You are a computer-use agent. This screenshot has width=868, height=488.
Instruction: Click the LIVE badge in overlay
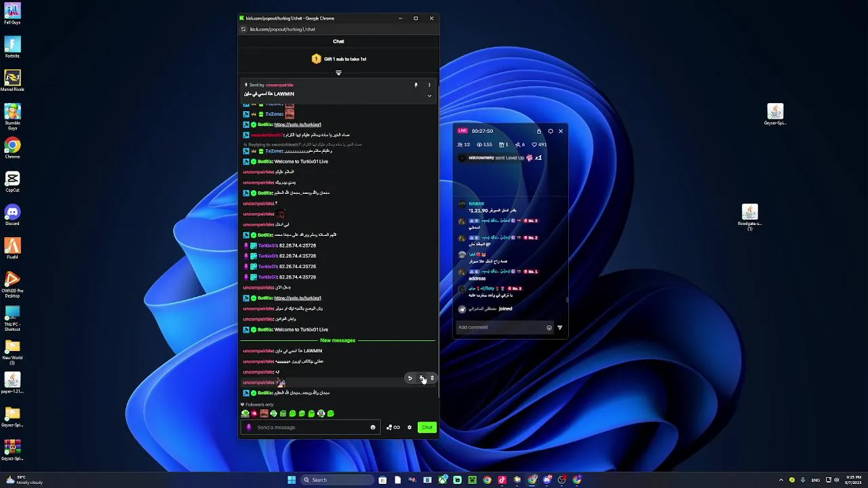tap(462, 131)
